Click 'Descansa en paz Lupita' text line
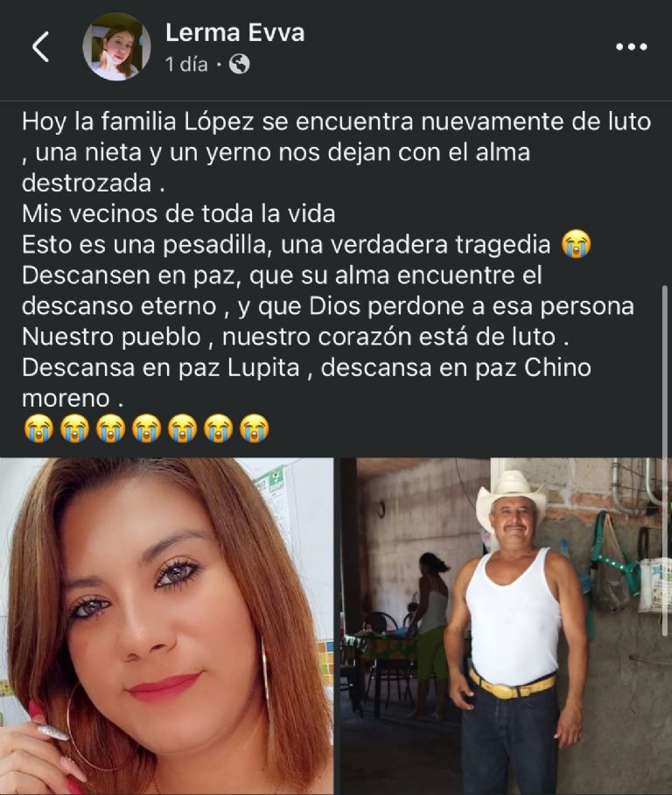The width and height of the screenshot is (672, 795). pos(161,368)
